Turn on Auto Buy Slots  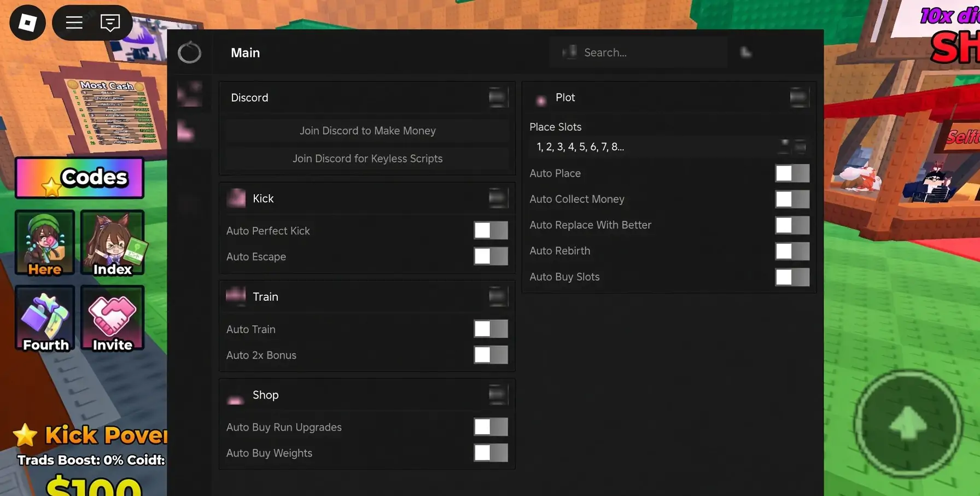(792, 277)
